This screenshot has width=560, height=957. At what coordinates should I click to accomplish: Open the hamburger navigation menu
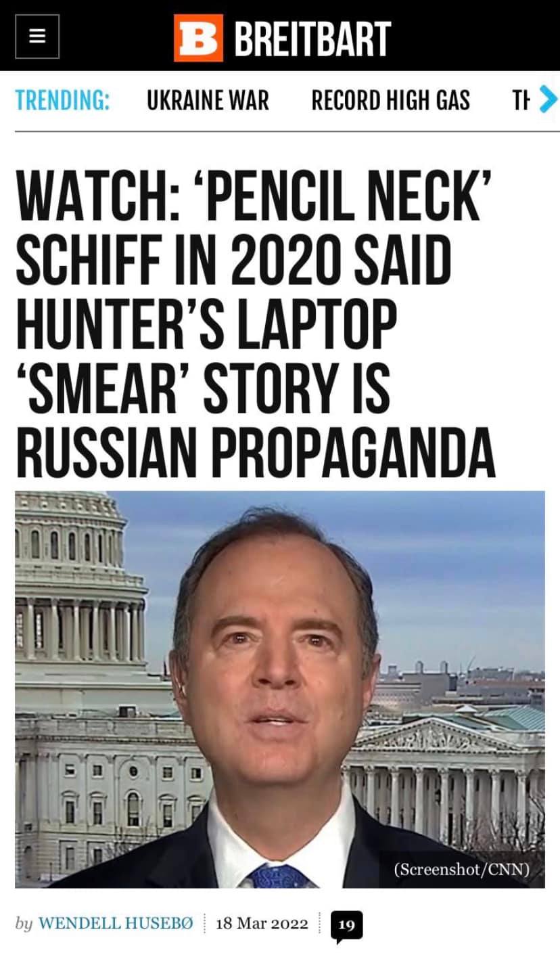pyautogui.click(x=37, y=37)
